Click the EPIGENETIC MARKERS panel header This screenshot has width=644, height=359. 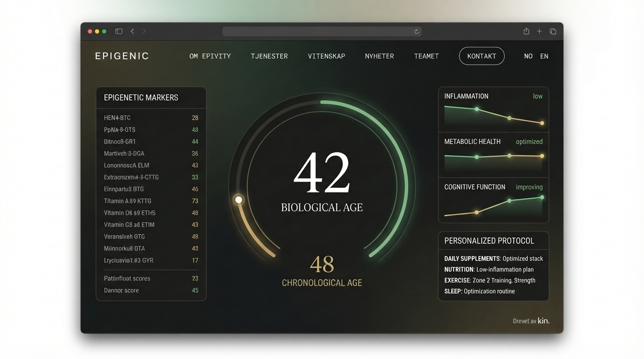tap(151, 98)
